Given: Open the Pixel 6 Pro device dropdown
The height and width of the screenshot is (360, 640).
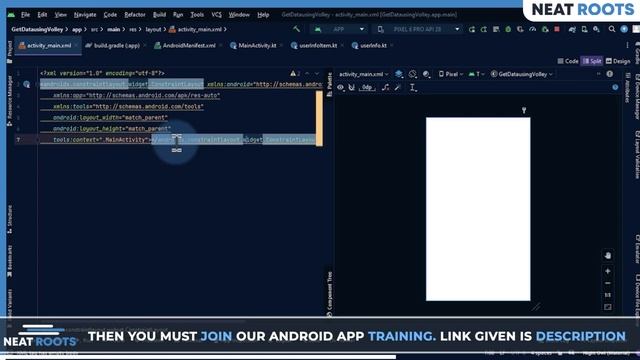Looking at the screenshot, I should [x=419, y=29].
